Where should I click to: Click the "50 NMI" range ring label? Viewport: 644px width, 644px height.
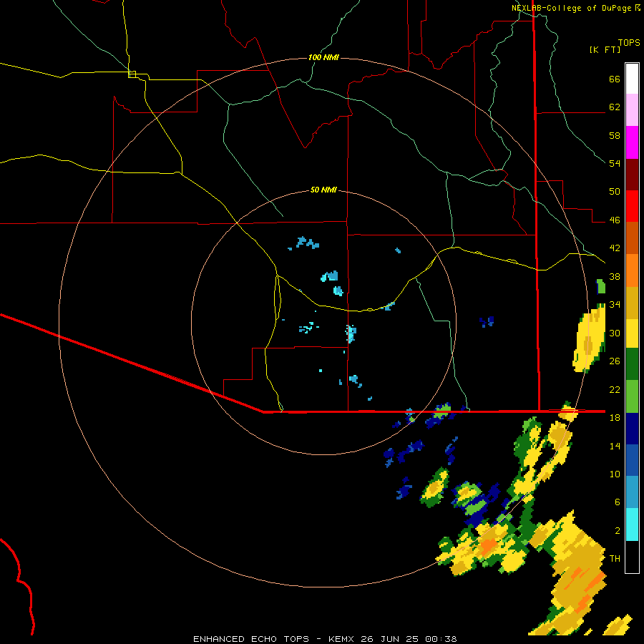(x=323, y=190)
